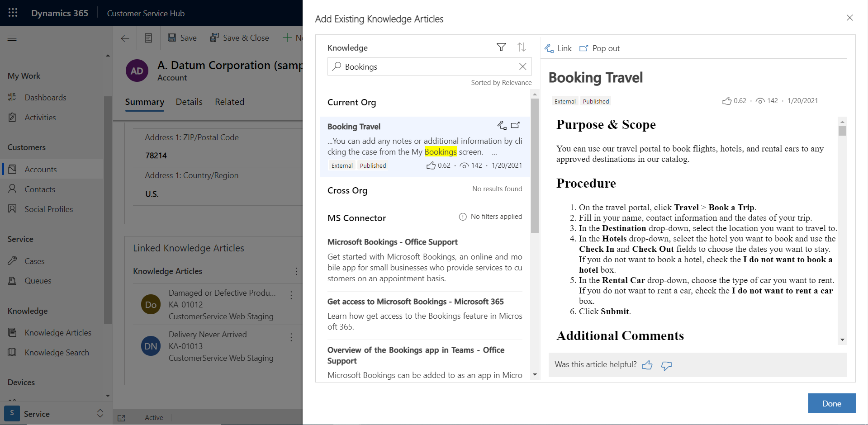Image resolution: width=868 pixels, height=425 pixels.
Task: Clear the Bookings search text
Action: point(522,66)
